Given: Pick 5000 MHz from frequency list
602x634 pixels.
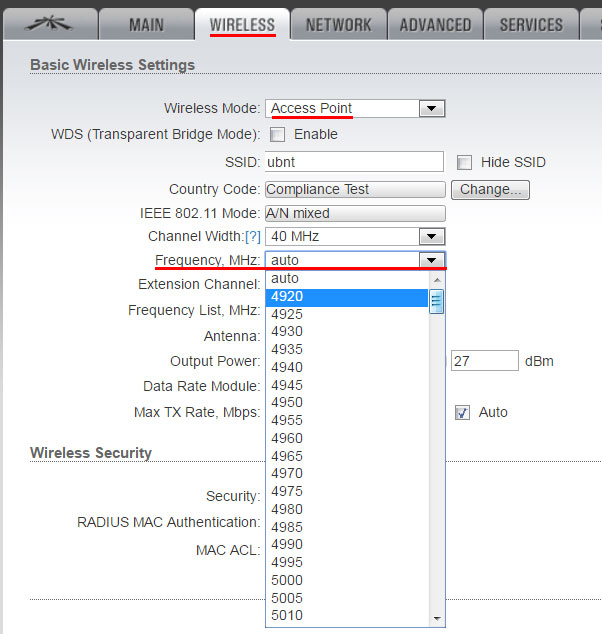Looking at the screenshot, I should pyautogui.click(x=346, y=580).
